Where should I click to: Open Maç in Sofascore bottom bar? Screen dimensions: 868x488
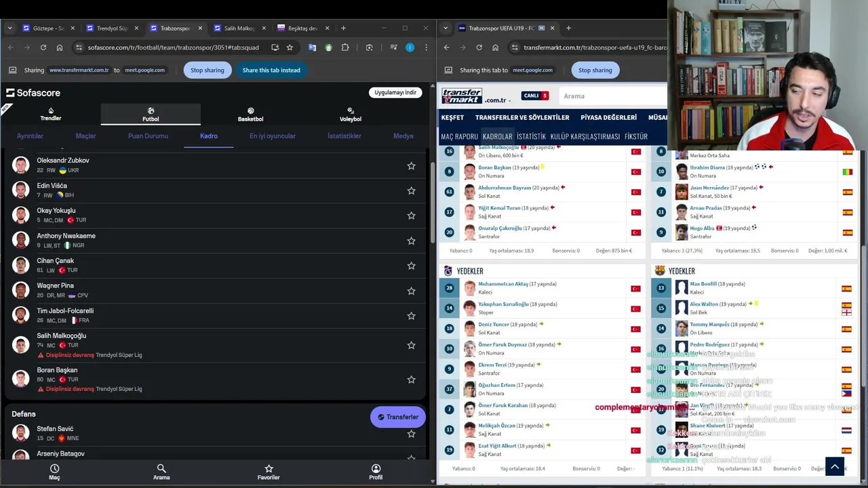(x=54, y=472)
